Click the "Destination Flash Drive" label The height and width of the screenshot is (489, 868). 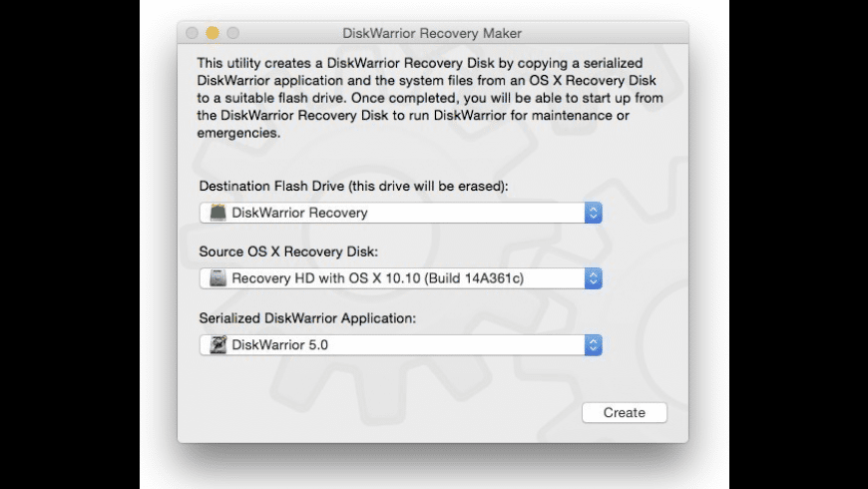pos(264,187)
